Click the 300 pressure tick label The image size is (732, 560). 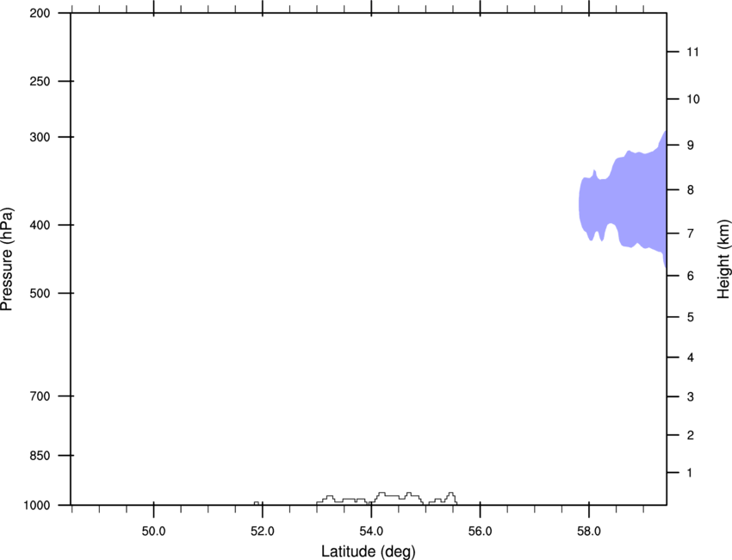coord(40,137)
